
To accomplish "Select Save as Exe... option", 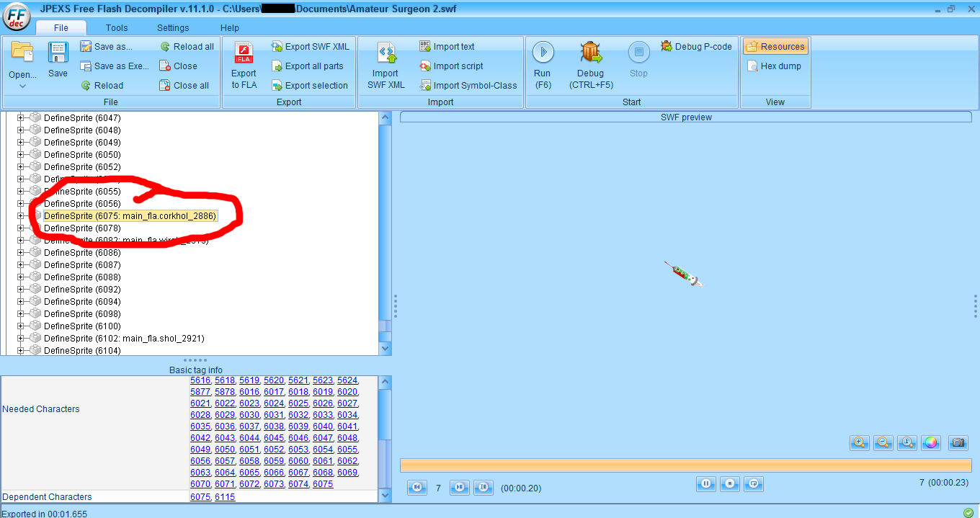I will click(114, 66).
